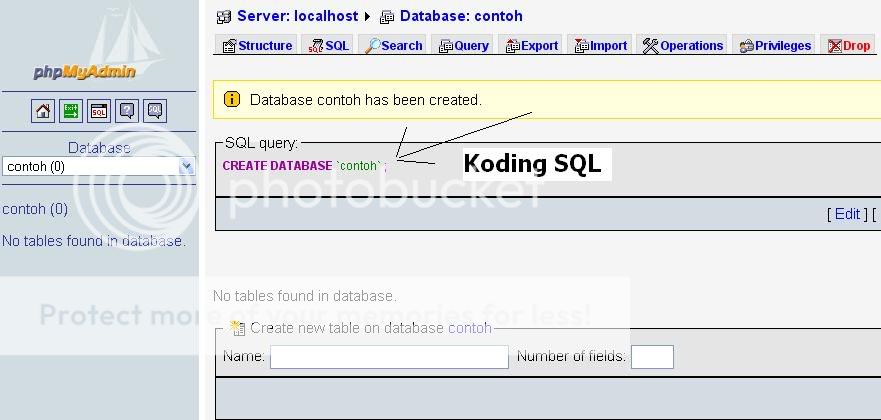Viewport: 881px width, 420px height.
Task: Open the Structure tab
Action: point(257,45)
